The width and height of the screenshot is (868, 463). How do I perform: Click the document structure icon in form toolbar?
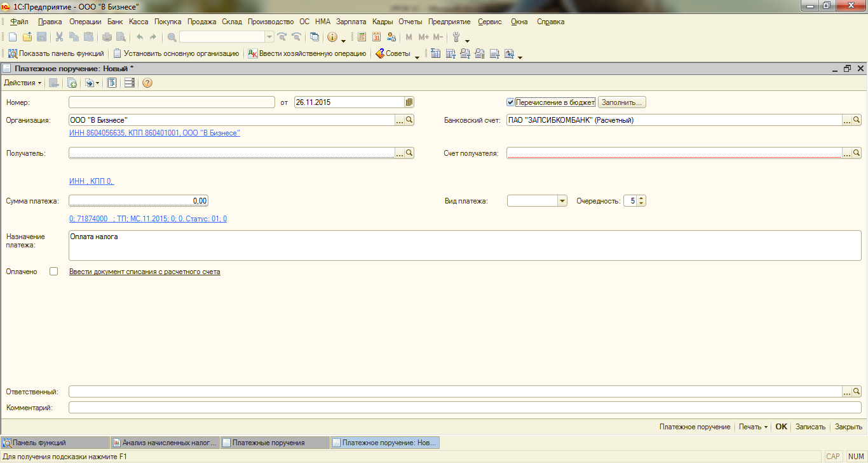(112, 83)
